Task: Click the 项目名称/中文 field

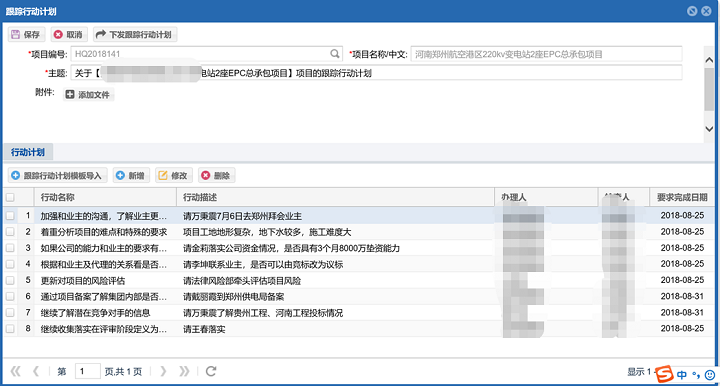Action: pos(546,54)
